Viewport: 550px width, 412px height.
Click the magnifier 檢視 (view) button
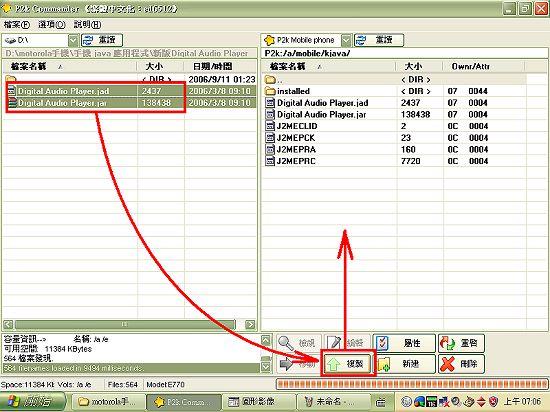pos(298,343)
